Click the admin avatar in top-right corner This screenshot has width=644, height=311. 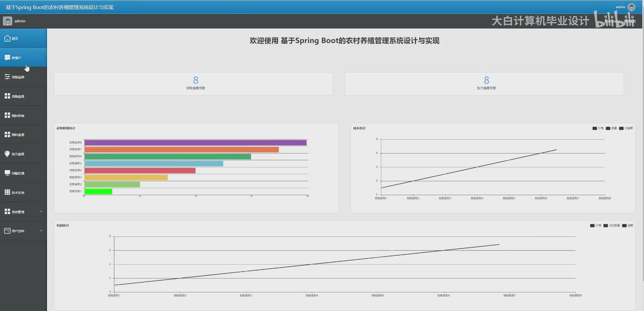[x=631, y=7]
